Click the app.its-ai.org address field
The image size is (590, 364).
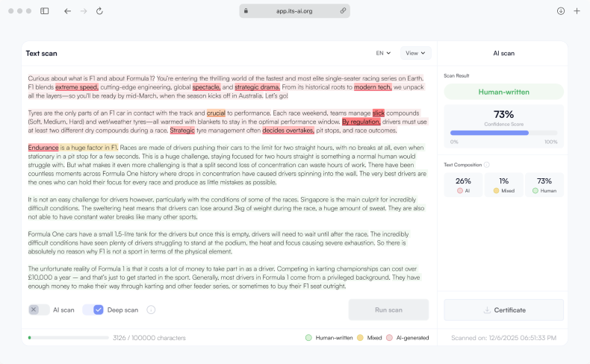294,11
